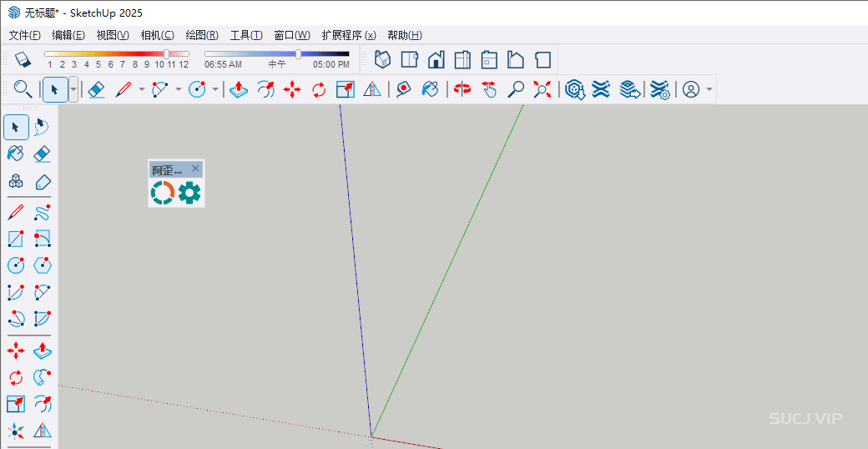Image resolution: width=868 pixels, height=449 pixels.
Task: Click the time-of-day shadow slider
Action: [299, 53]
